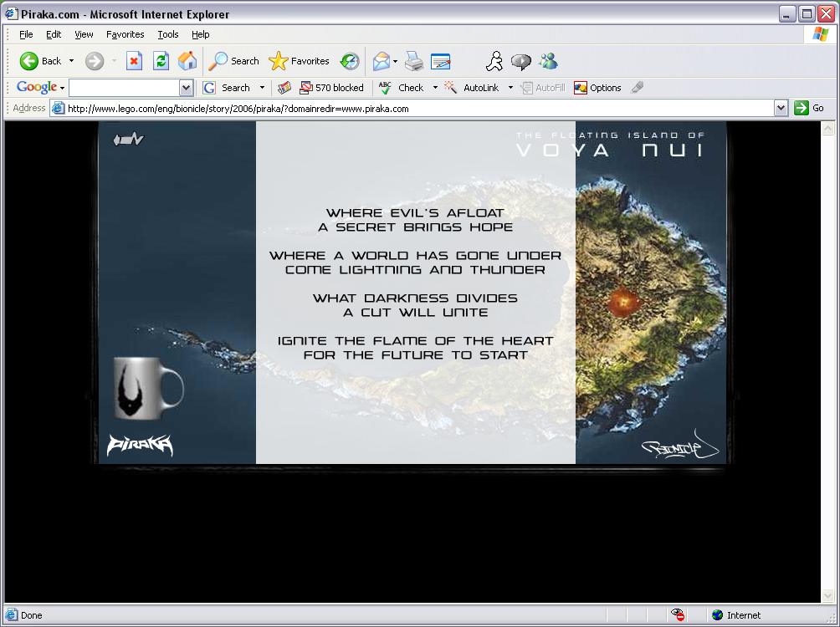Open the AIM running man icon

[x=494, y=61]
